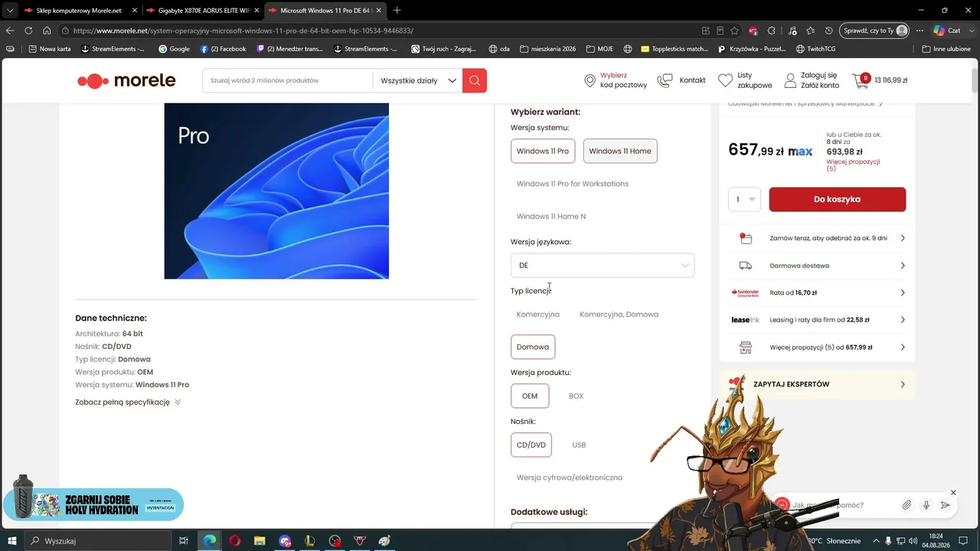Open the shopping cart icon
980x551 pixels.
[x=861, y=80]
